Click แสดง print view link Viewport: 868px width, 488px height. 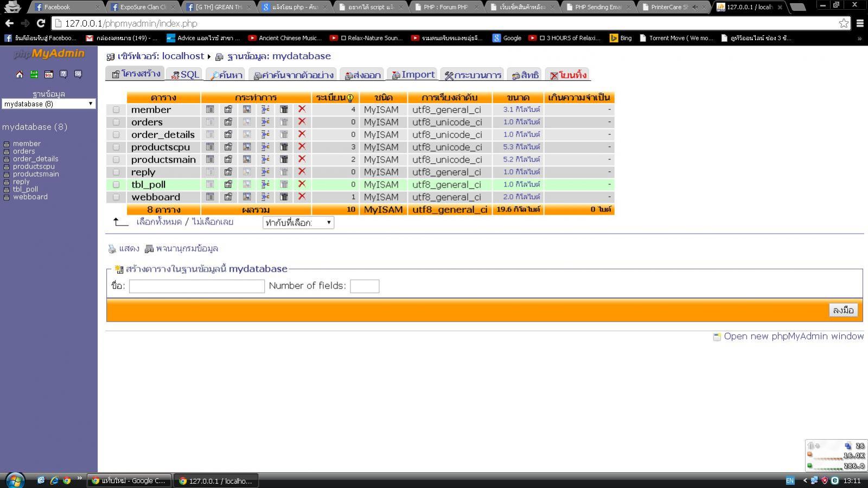[x=129, y=248]
